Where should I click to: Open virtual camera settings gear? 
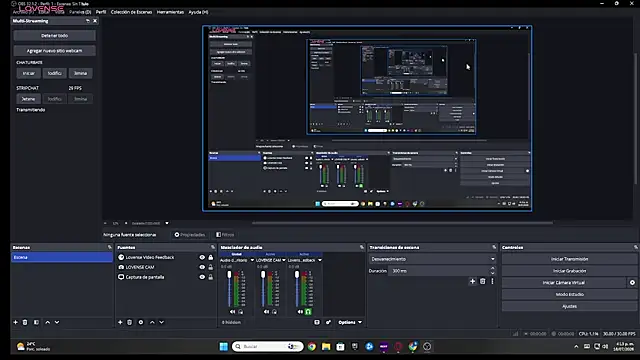[x=632, y=282]
